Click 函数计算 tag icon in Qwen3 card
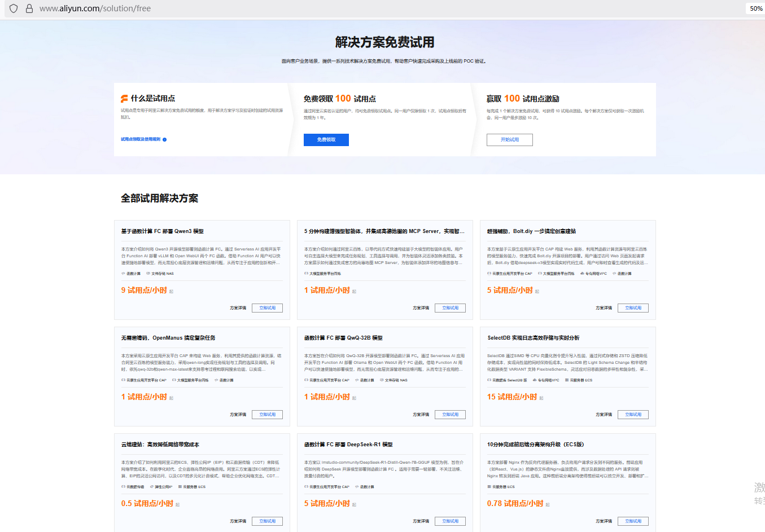The height and width of the screenshot is (532, 765). point(123,274)
